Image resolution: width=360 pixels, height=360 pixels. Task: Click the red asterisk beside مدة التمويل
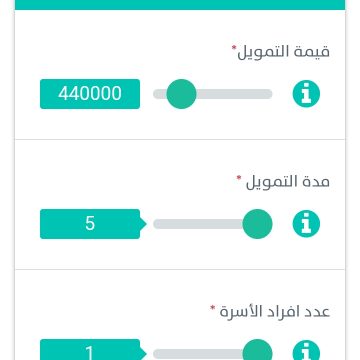coord(239,178)
